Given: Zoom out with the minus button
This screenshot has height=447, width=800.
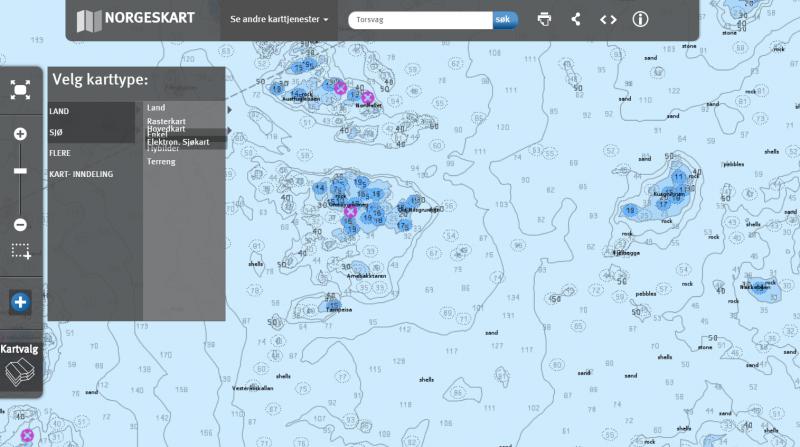Looking at the screenshot, I should pyautogui.click(x=20, y=224).
